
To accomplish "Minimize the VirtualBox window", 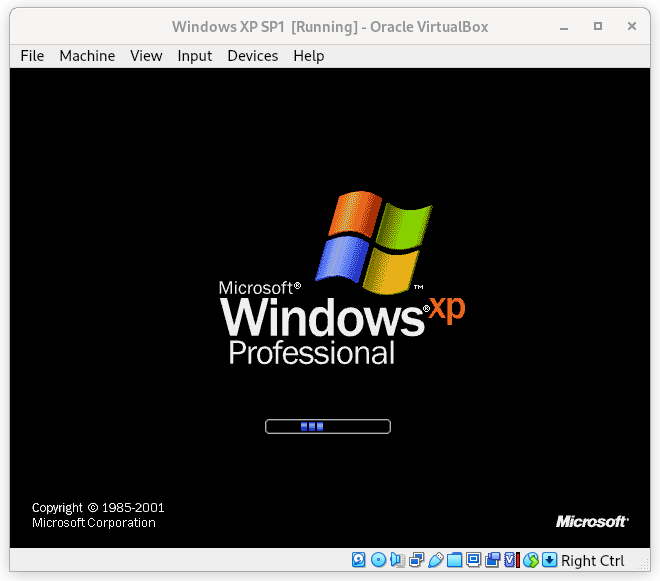I will pyautogui.click(x=564, y=27).
